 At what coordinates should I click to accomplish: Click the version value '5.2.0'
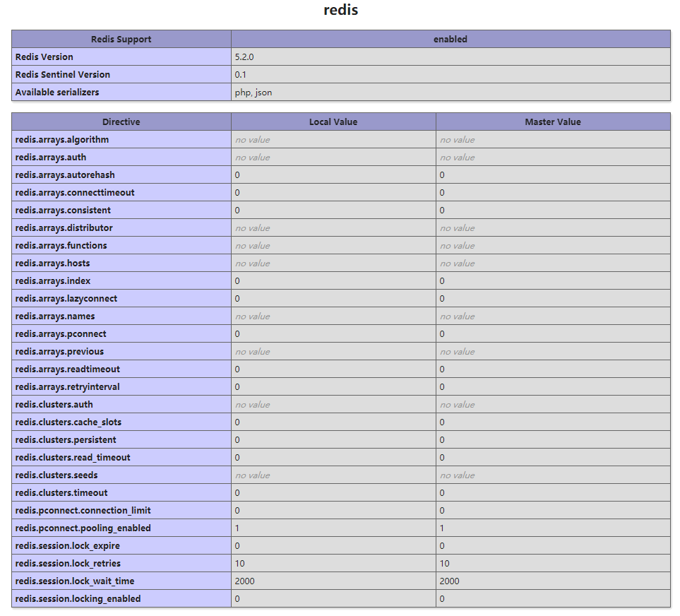coord(244,57)
